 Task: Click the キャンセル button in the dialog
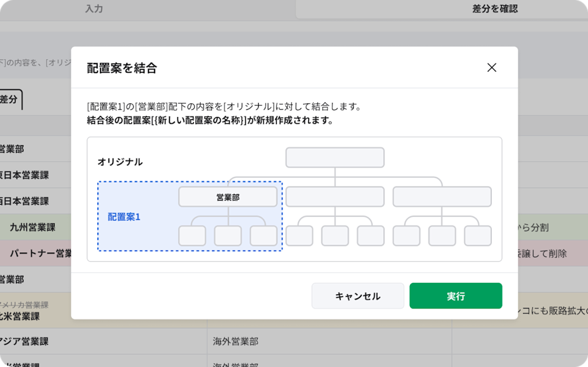click(358, 295)
